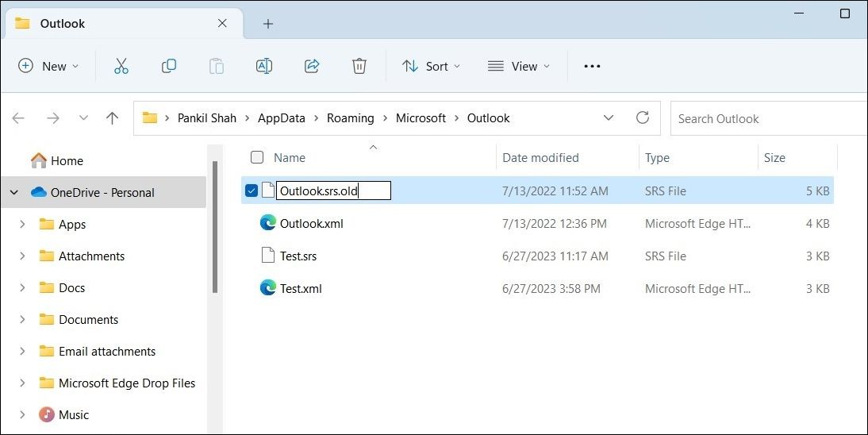868x435 pixels.
Task: Click the navigation pane scrollbar
Action: click(215, 227)
